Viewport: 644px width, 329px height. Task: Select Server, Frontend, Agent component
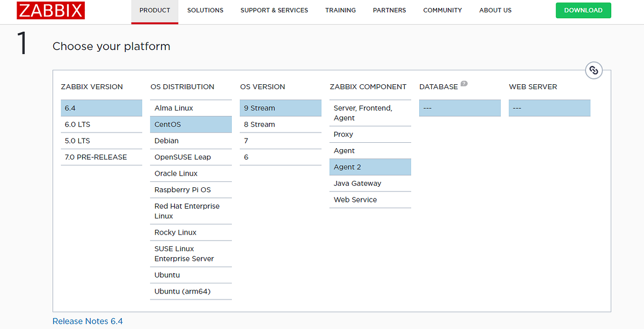coord(361,113)
